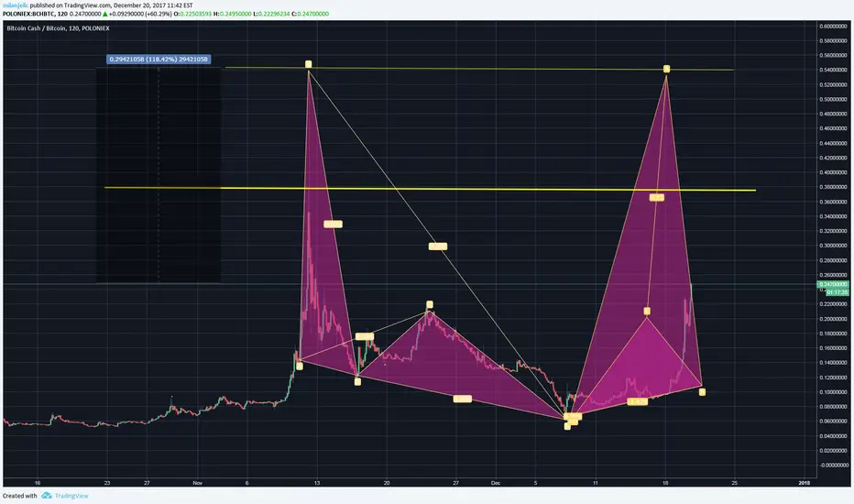Select the thick yellow horizontal line near 0.38
Viewport: 854px width, 504px height.
click(430, 189)
